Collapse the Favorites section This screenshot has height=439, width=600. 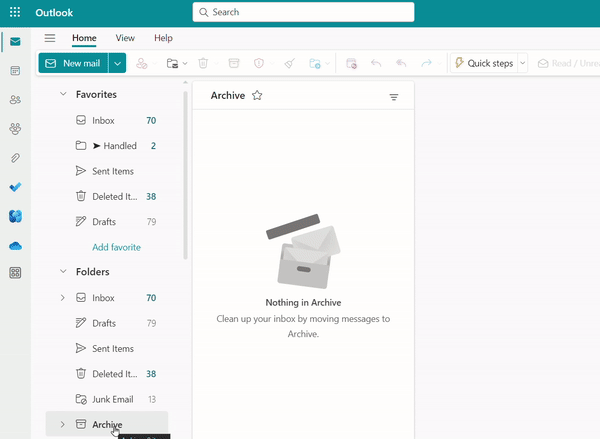[x=63, y=94]
